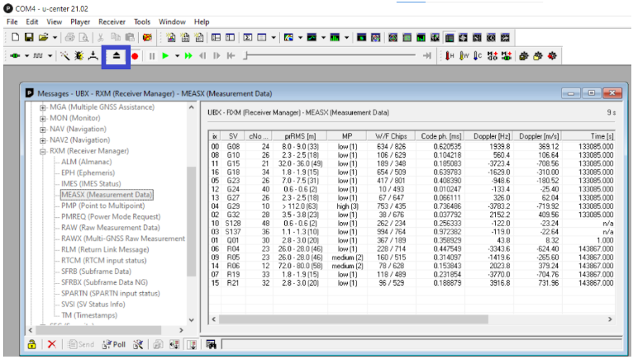Expand the Chart view dropdown arrow

point(323,38)
